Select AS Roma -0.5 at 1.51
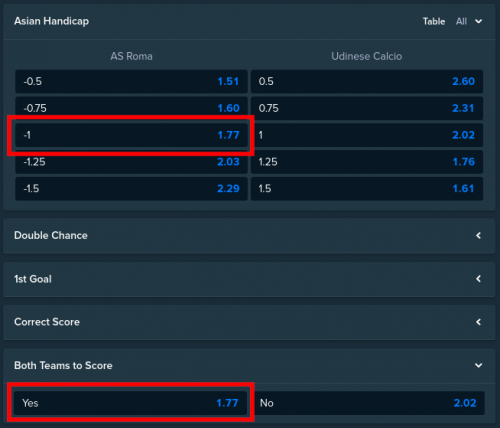The height and width of the screenshot is (428, 500). point(131,81)
